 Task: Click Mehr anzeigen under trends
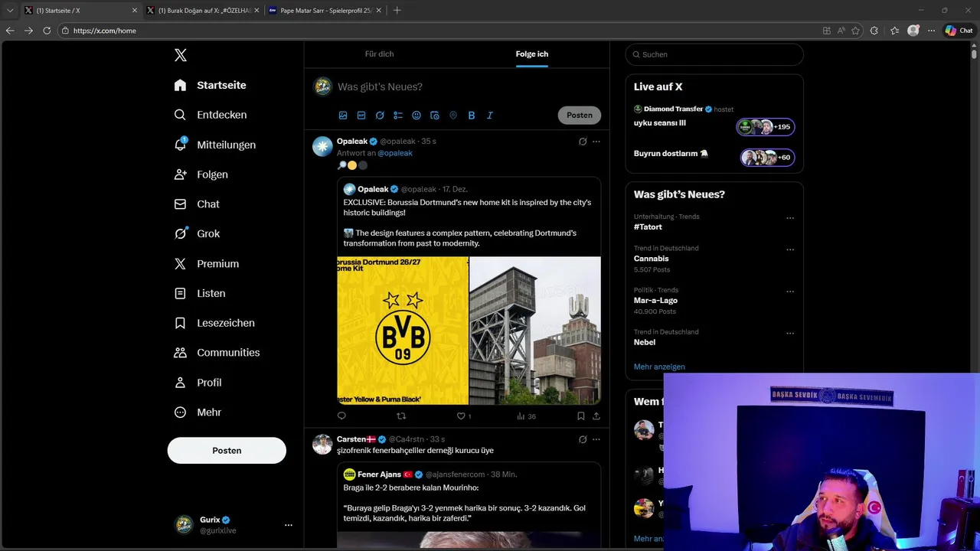click(x=659, y=367)
